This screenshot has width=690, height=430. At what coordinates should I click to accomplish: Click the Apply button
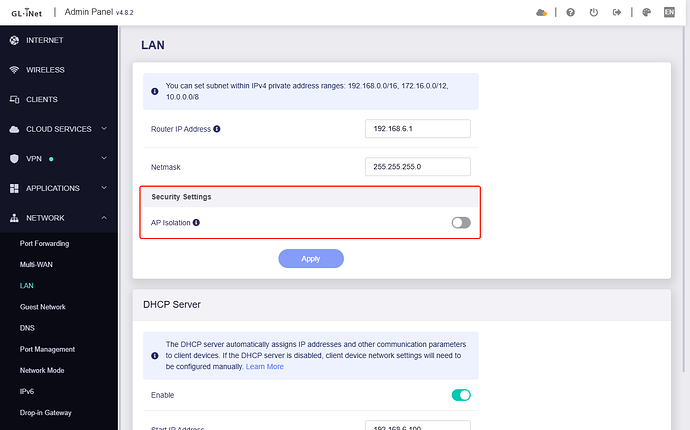(311, 258)
